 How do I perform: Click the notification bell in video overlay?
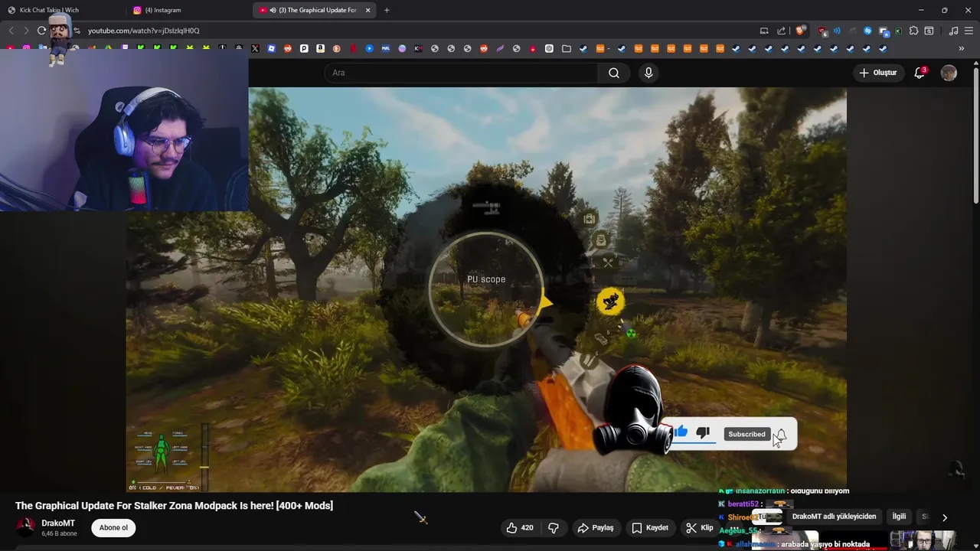point(781,435)
